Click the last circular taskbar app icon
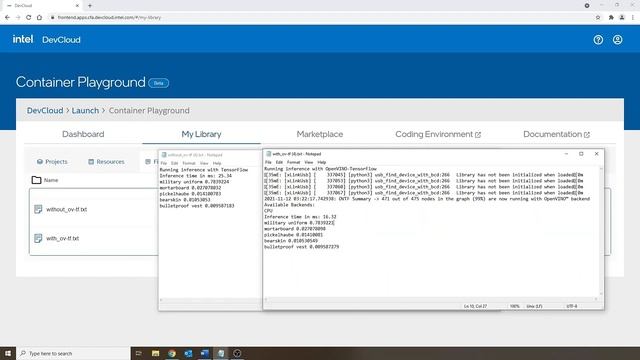The height and width of the screenshot is (360, 640). click(237, 353)
